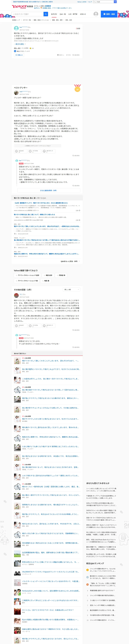Open the カテゴリ tab
This screenshot has height=644, width=129.
(54, 14)
